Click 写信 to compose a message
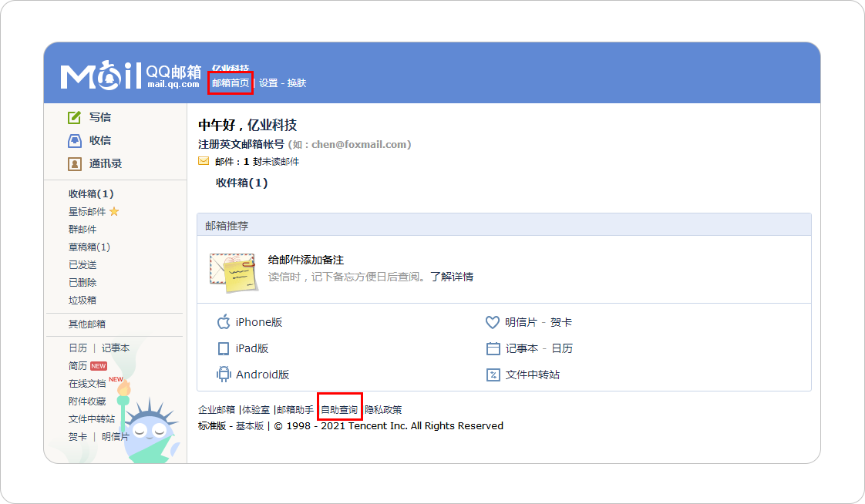865x504 pixels. point(100,117)
